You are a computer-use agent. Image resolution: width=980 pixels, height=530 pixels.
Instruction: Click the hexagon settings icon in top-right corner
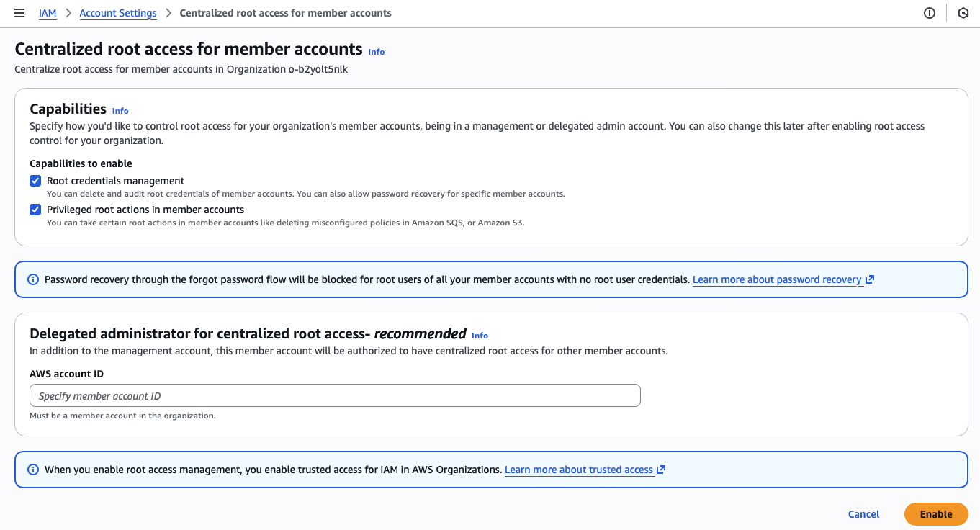point(963,13)
